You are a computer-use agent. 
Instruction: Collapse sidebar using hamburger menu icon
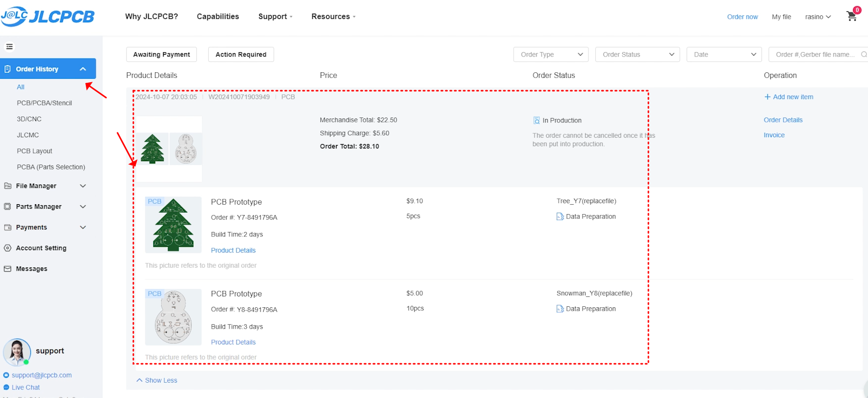[x=9, y=47]
